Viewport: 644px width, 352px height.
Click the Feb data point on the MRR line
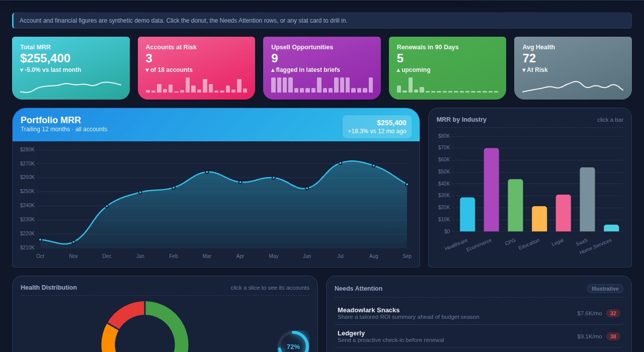[x=174, y=188]
